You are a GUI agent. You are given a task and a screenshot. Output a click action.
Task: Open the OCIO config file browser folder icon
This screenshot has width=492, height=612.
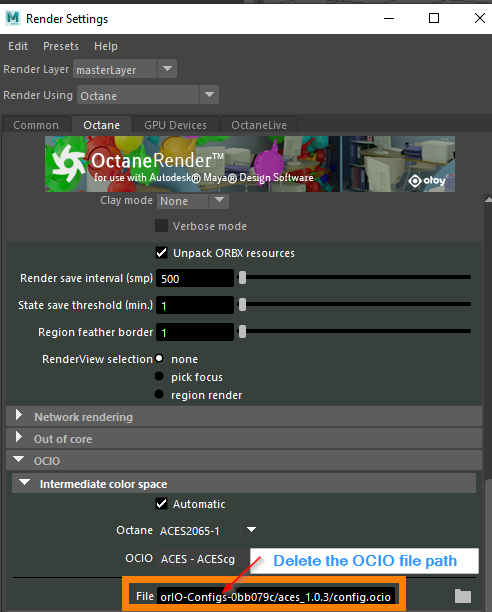pos(463,596)
